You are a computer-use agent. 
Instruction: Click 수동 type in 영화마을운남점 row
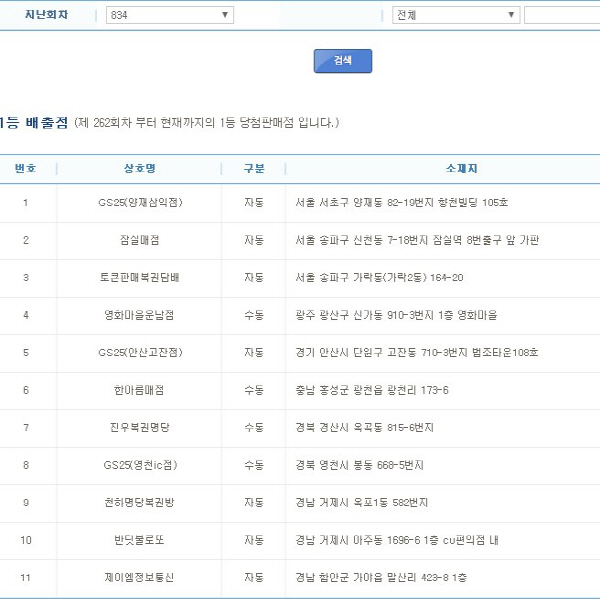(x=254, y=315)
